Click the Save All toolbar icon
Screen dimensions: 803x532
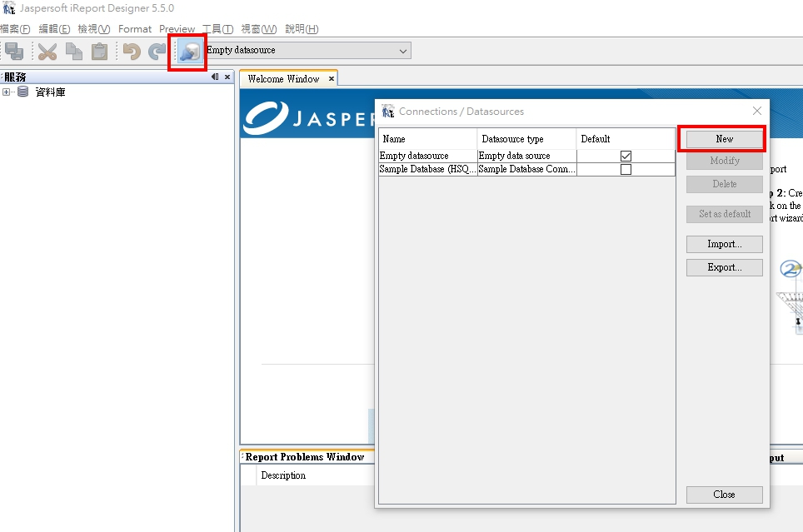pyautogui.click(x=14, y=52)
